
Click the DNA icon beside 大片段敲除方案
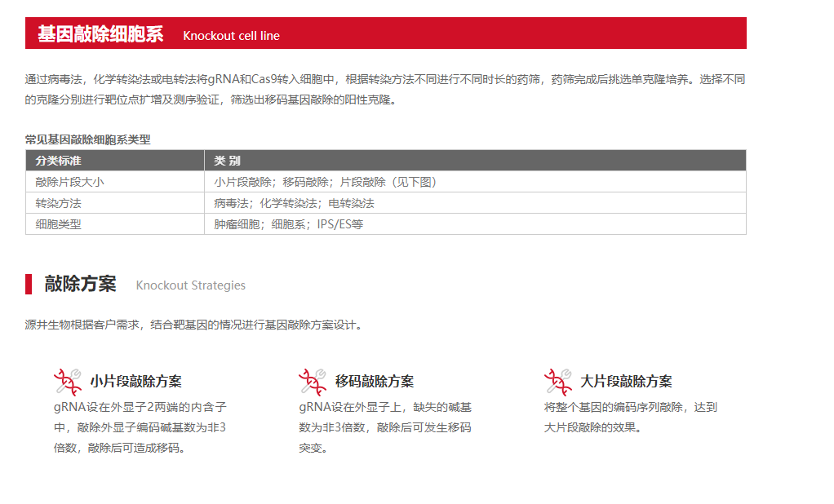[x=558, y=381]
